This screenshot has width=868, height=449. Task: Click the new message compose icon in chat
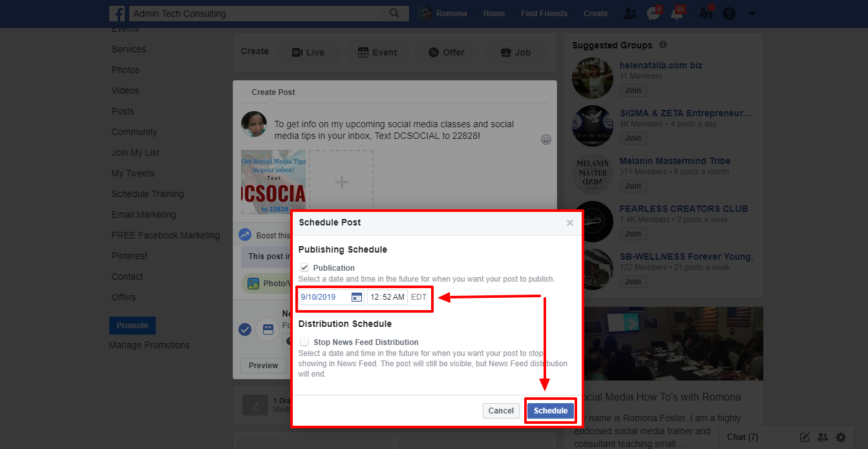point(805,437)
